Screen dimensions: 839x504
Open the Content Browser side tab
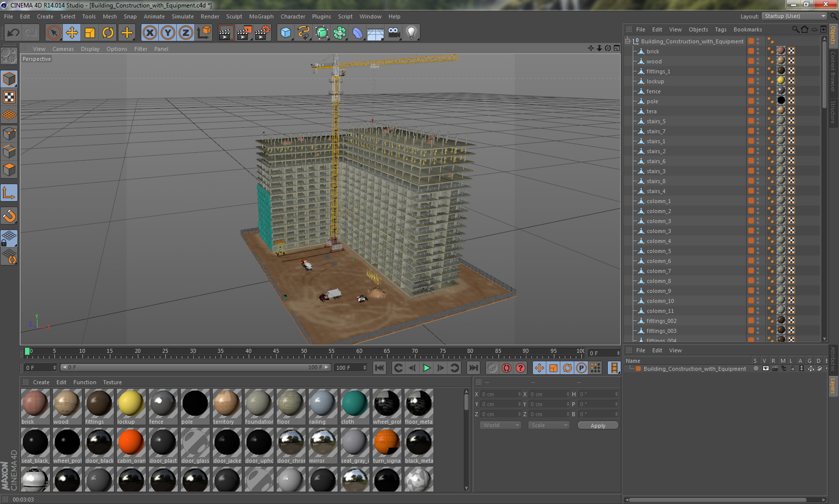[833, 71]
